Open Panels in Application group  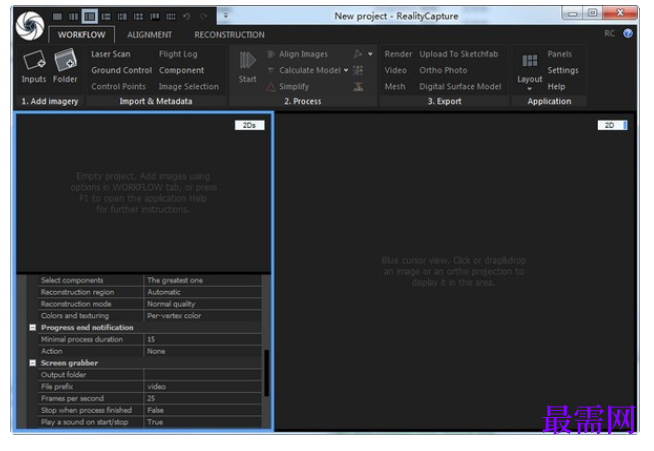(x=559, y=54)
